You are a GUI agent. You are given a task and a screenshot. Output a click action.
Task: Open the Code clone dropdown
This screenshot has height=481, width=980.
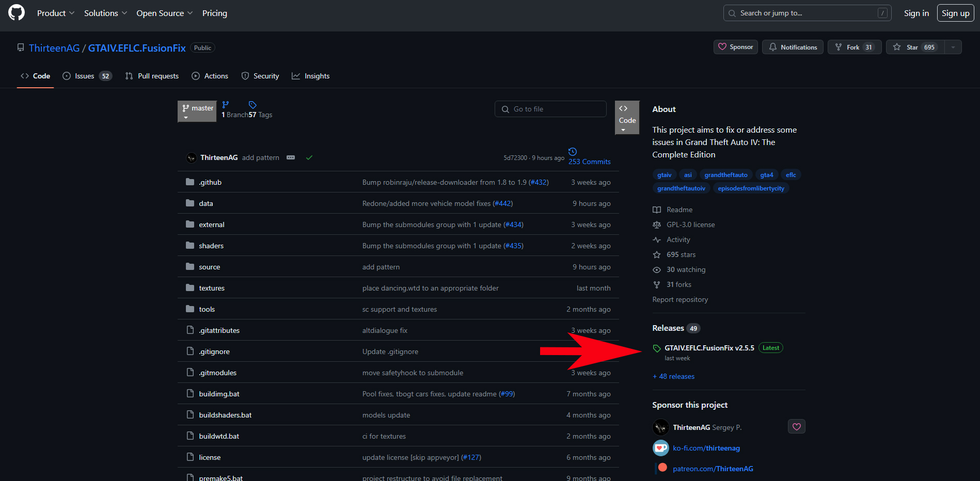coord(627,118)
